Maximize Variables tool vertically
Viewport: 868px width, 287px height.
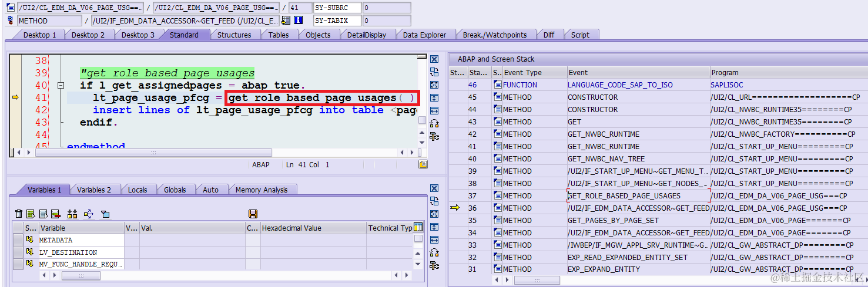click(434, 227)
